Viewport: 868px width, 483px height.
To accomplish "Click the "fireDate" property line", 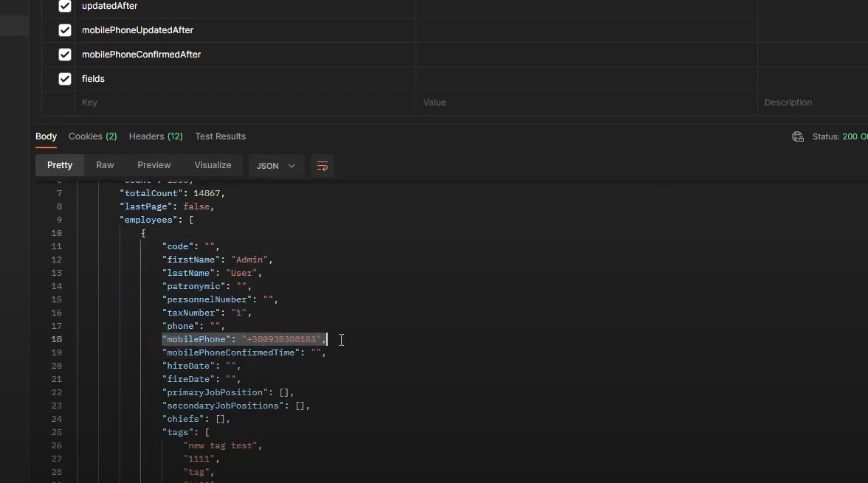I will coord(201,380).
